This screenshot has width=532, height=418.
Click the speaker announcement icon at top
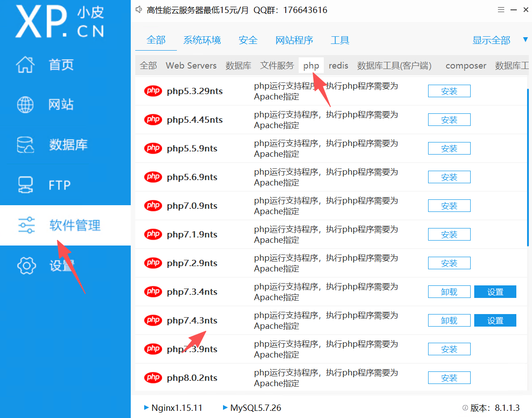(x=139, y=9)
